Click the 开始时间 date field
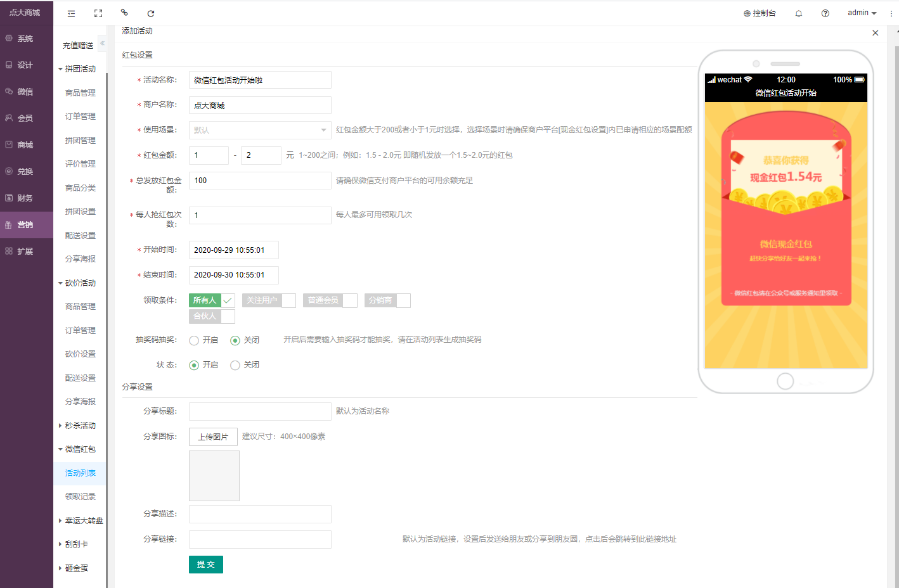Screen dimensions: 899x588 click(234, 250)
